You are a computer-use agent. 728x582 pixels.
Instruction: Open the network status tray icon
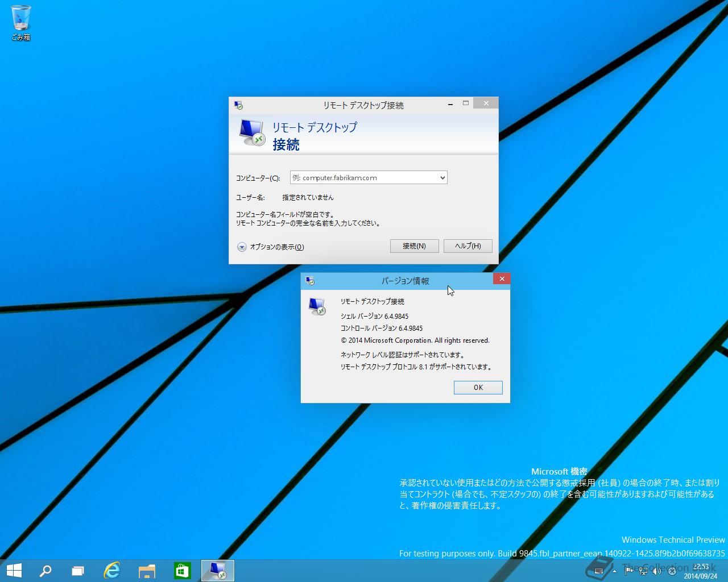(x=643, y=571)
